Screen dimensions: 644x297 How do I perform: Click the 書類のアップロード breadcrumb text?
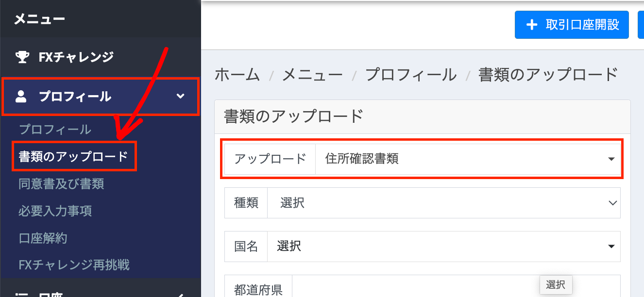point(548,75)
